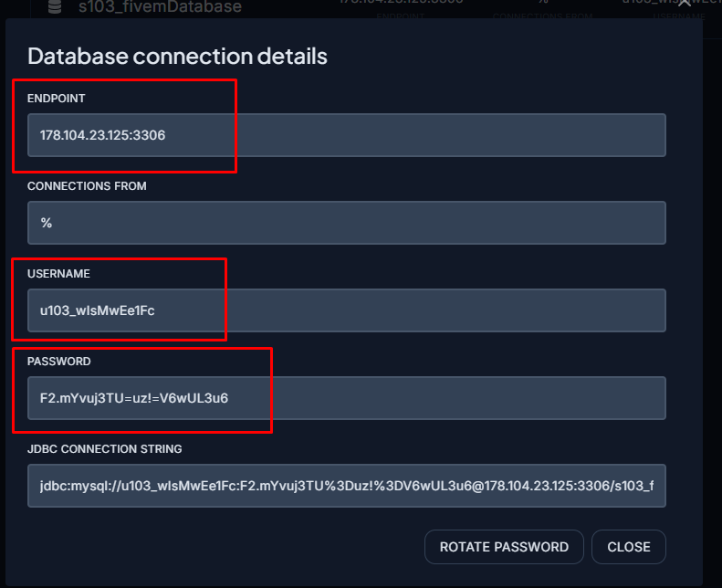Click the JDBC CONNECTION STRING label

pyautogui.click(x=105, y=449)
